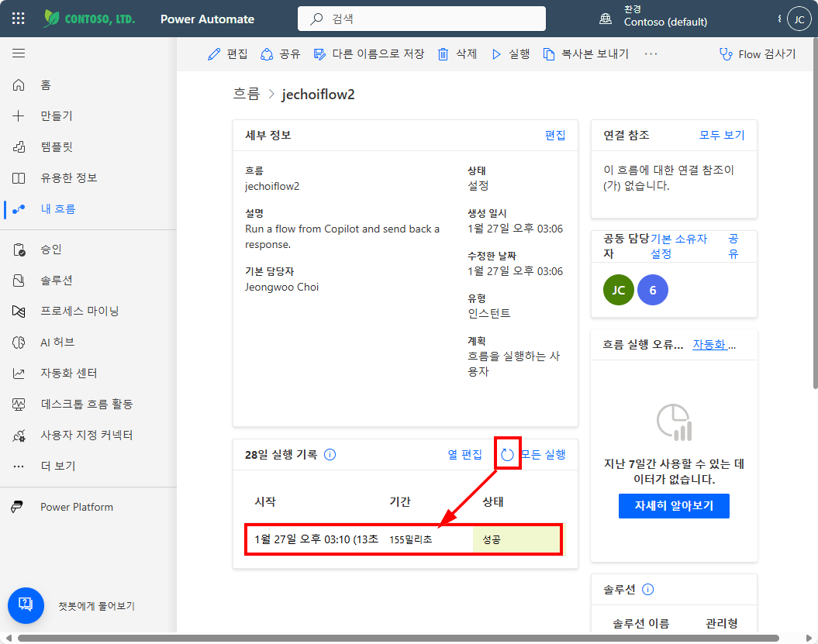Click 실행 play in the command bar

click(511, 53)
